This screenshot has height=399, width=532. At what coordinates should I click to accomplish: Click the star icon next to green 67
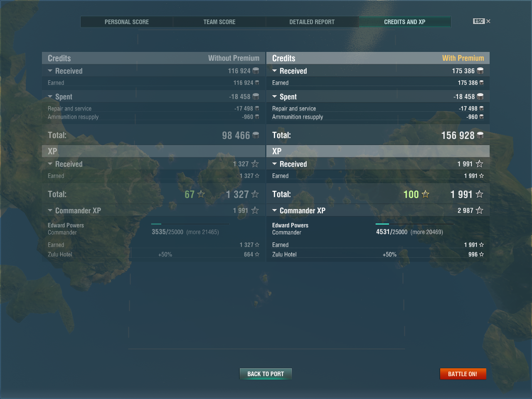click(x=201, y=194)
